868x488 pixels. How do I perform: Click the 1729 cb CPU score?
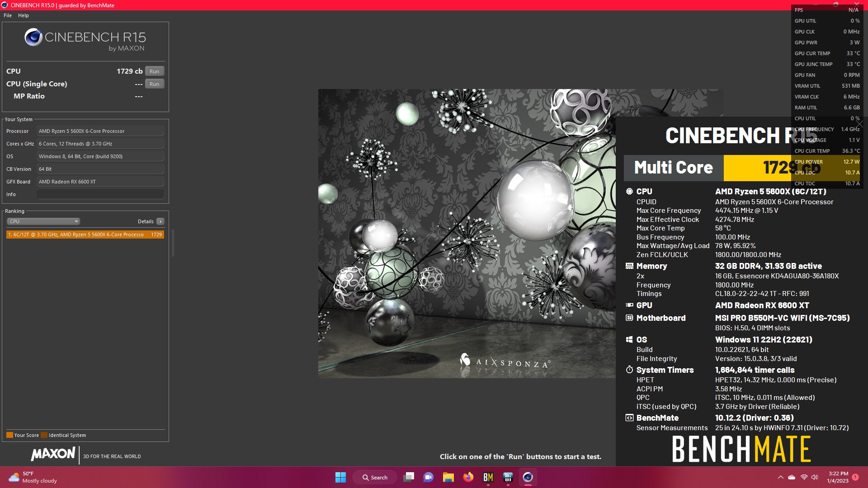(130, 71)
